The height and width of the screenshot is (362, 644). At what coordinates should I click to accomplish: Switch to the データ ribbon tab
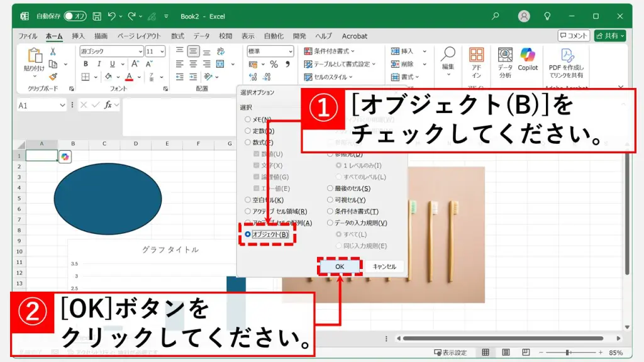click(x=201, y=36)
